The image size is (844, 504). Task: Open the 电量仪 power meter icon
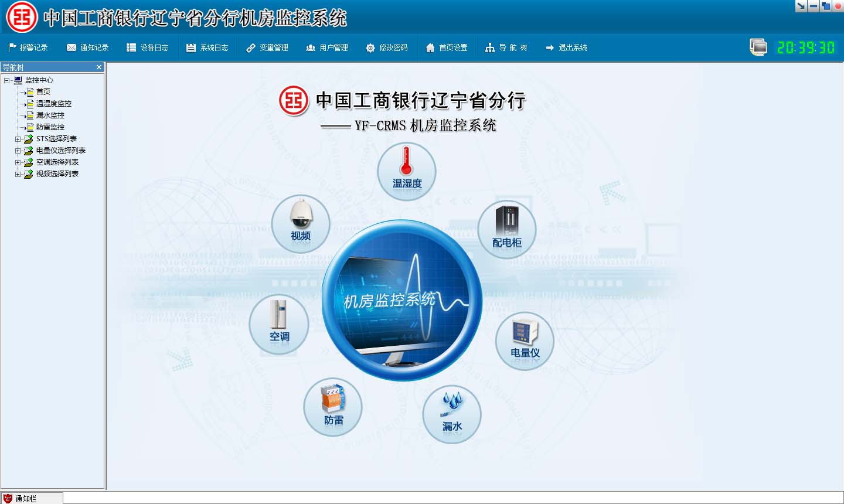click(x=525, y=341)
